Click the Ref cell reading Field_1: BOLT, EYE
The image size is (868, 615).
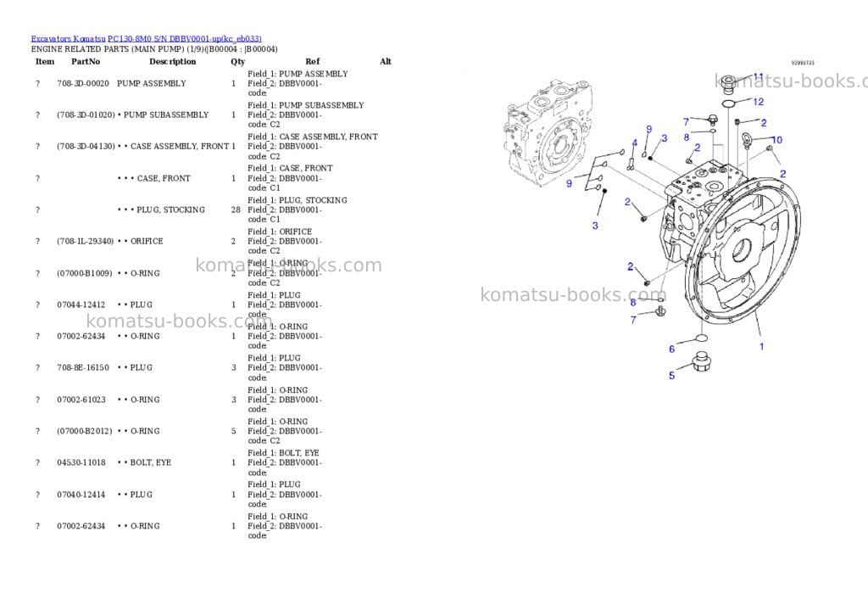click(285, 462)
